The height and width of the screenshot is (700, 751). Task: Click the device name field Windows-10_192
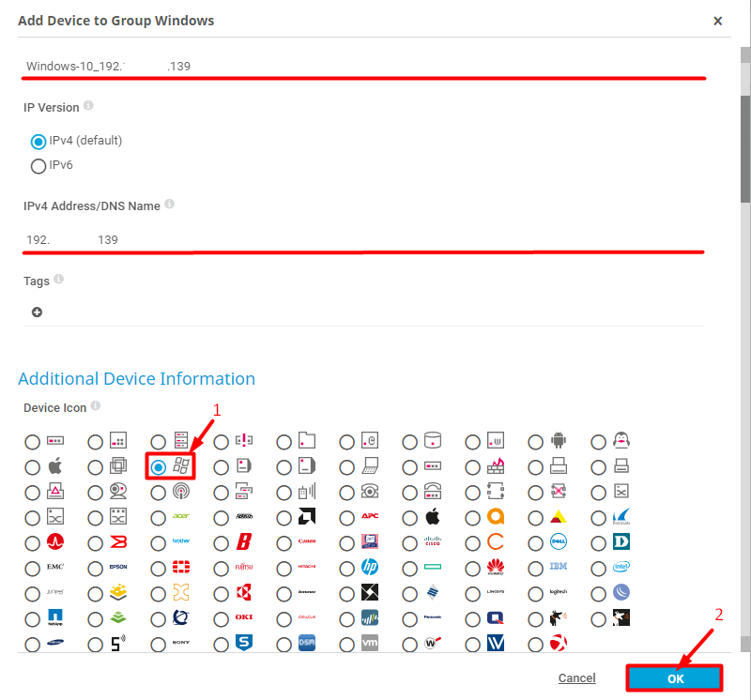pos(363,66)
